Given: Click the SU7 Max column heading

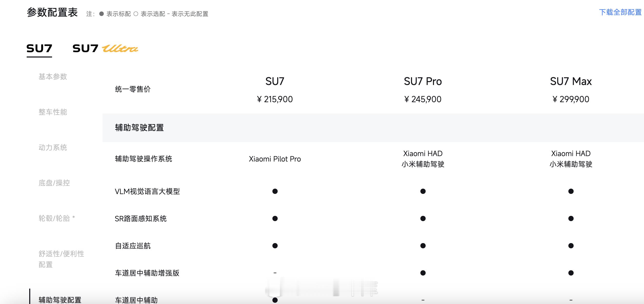Looking at the screenshot, I should click(571, 81).
